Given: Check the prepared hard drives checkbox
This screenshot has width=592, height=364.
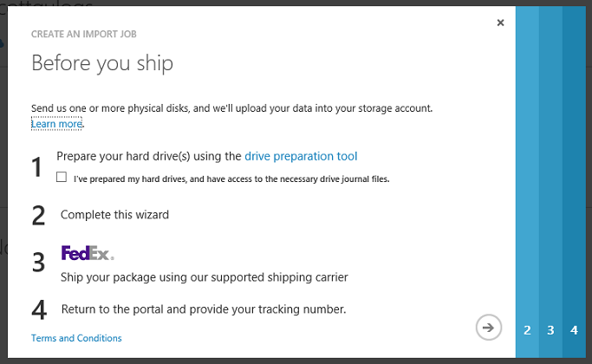Looking at the screenshot, I should 62,177.
